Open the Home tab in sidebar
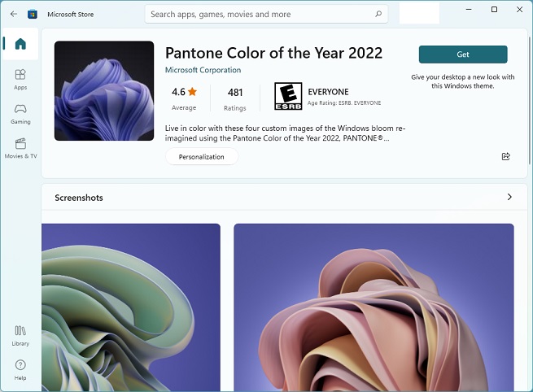 point(20,44)
